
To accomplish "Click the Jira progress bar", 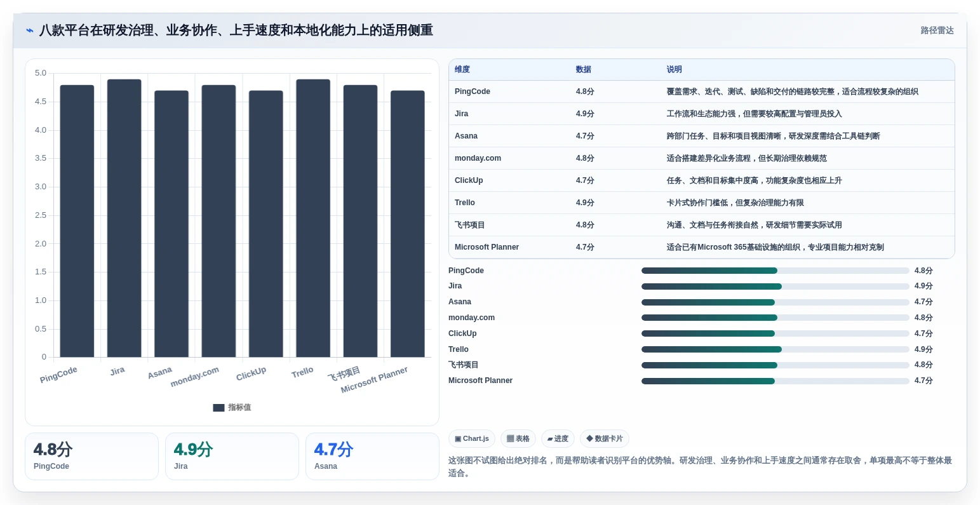I will tap(775, 286).
